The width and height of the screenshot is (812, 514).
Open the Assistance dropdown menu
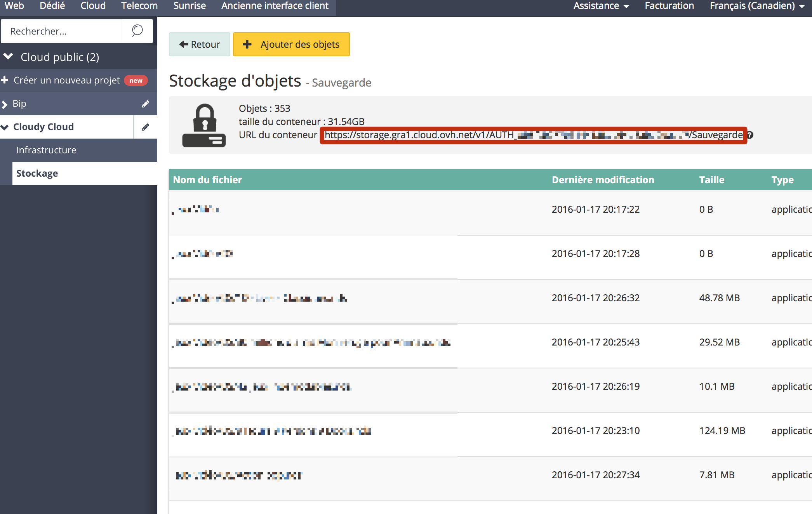(x=601, y=6)
